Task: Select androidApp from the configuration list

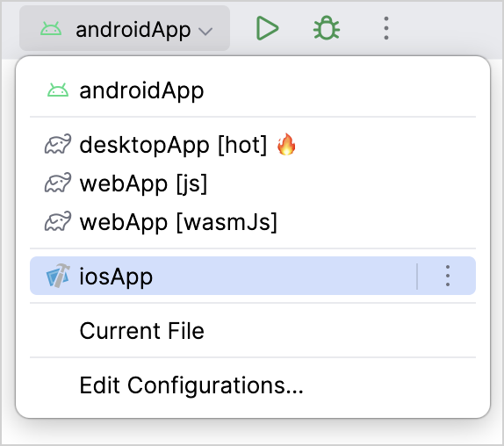Action: pos(253,90)
